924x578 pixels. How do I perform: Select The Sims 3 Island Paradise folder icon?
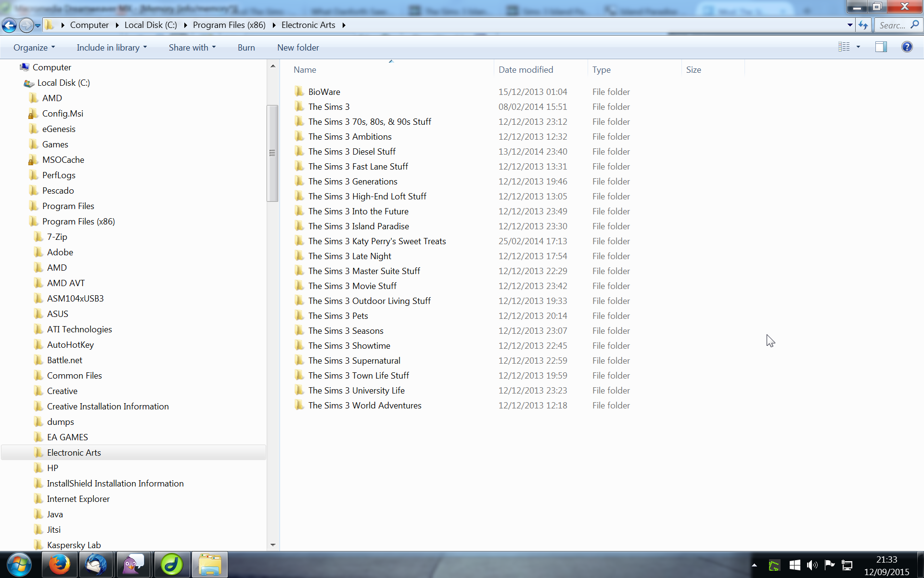299,225
